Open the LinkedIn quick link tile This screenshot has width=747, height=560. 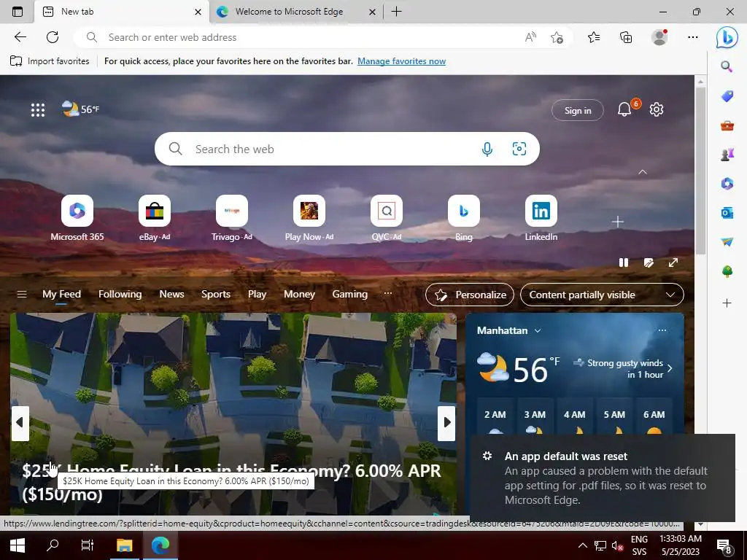(541, 218)
